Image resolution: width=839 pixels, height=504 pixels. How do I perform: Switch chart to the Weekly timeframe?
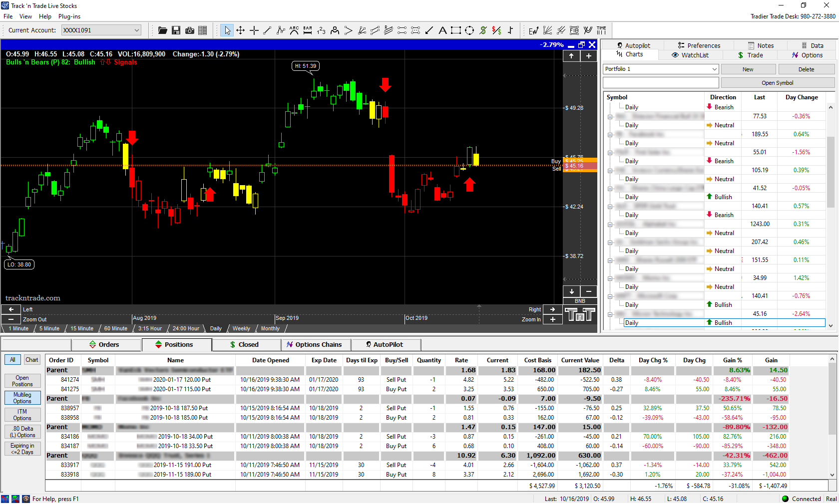click(241, 328)
